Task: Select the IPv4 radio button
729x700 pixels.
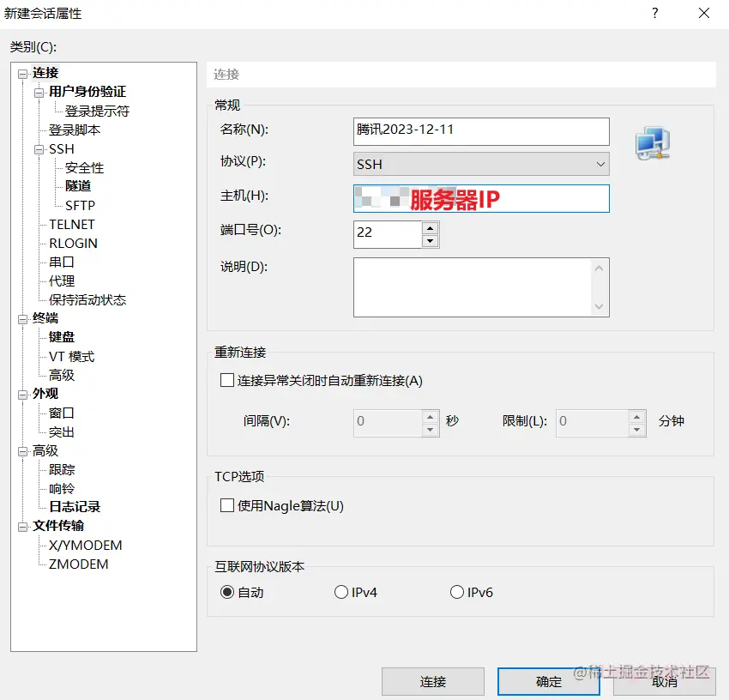Action: [340, 591]
